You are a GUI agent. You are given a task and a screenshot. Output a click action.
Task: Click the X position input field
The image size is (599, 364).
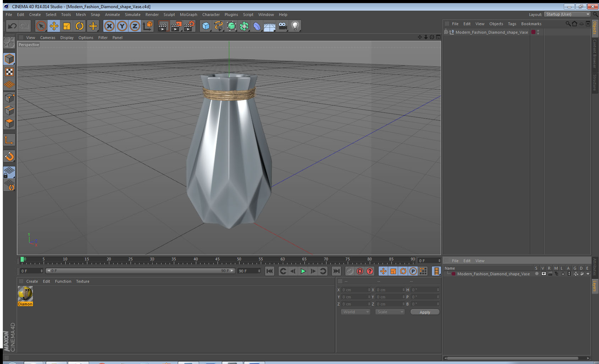(356, 290)
